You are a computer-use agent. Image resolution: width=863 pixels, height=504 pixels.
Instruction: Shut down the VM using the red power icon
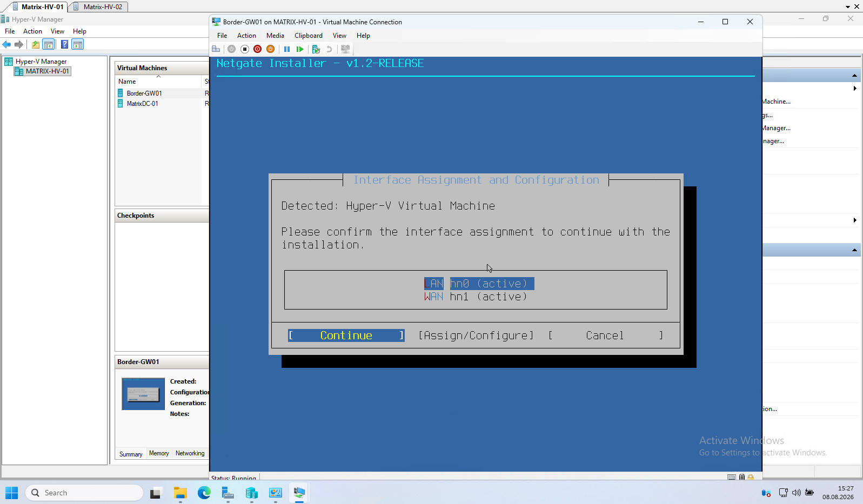[x=257, y=49]
